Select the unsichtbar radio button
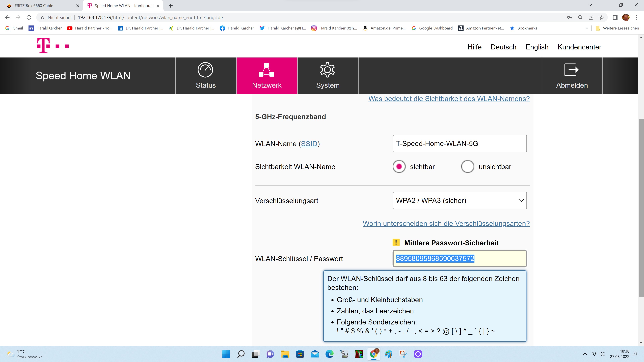The image size is (644, 362). pyautogui.click(x=468, y=166)
